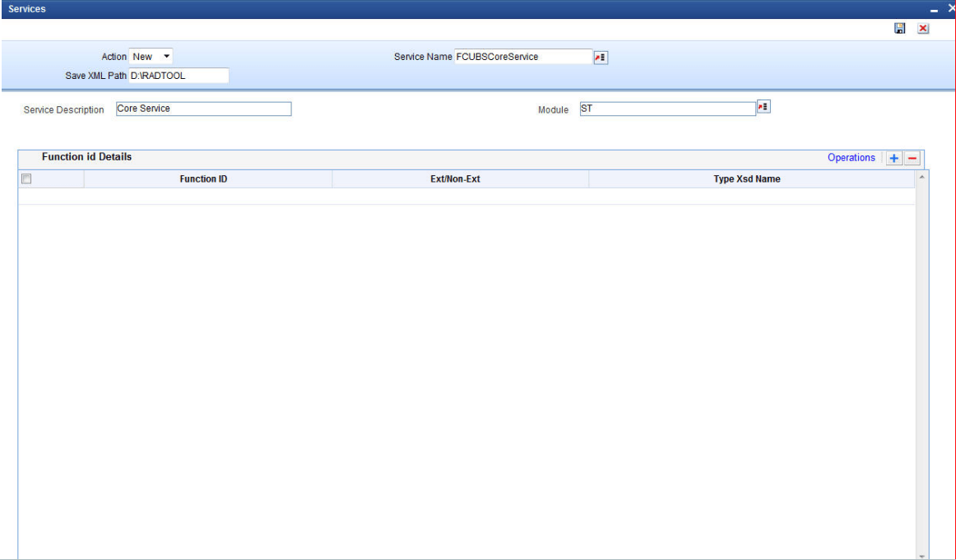This screenshot has height=560, width=956.
Task: Click the Ext/Non-Ext column header
Action: (x=461, y=179)
